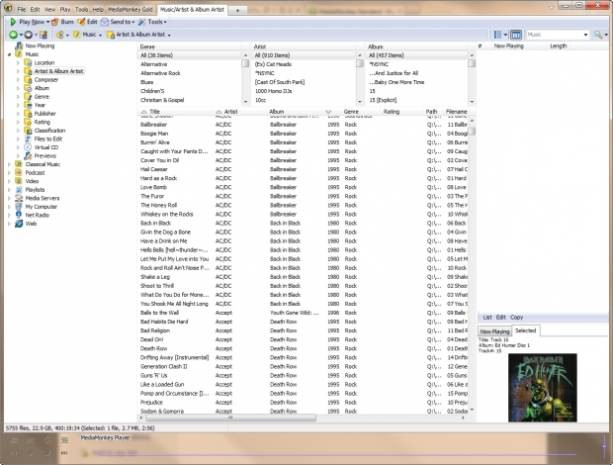Select Alternative Rock in Genre list
The width and height of the screenshot is (613, 465).
(160, 73)
